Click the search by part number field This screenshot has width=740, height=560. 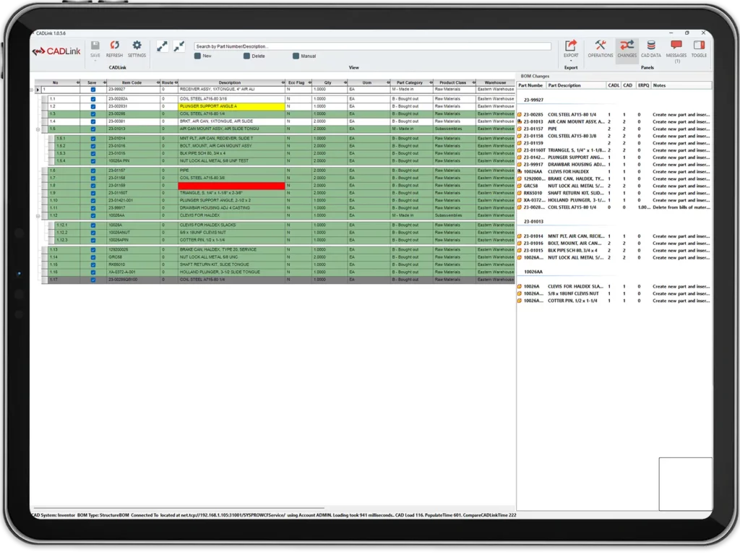(x=372, y=46)
